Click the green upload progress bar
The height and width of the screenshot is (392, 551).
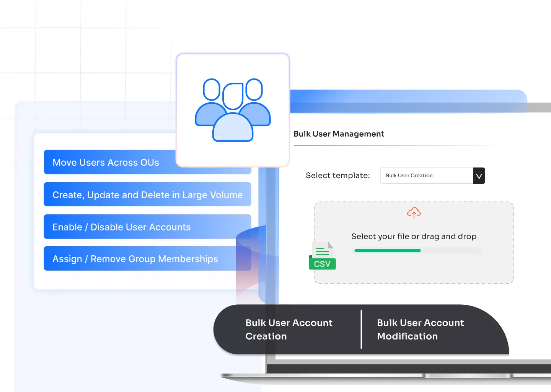coord(387,251)
